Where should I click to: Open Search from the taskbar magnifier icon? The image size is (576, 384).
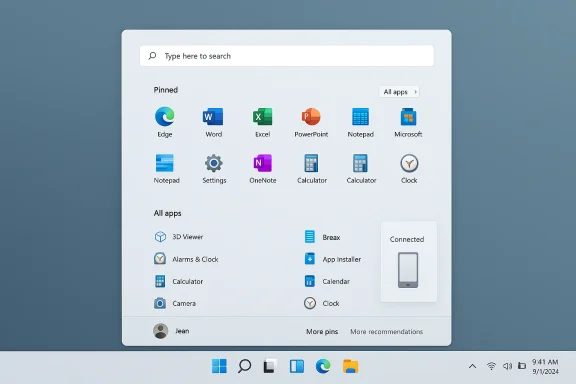(244, 366)
